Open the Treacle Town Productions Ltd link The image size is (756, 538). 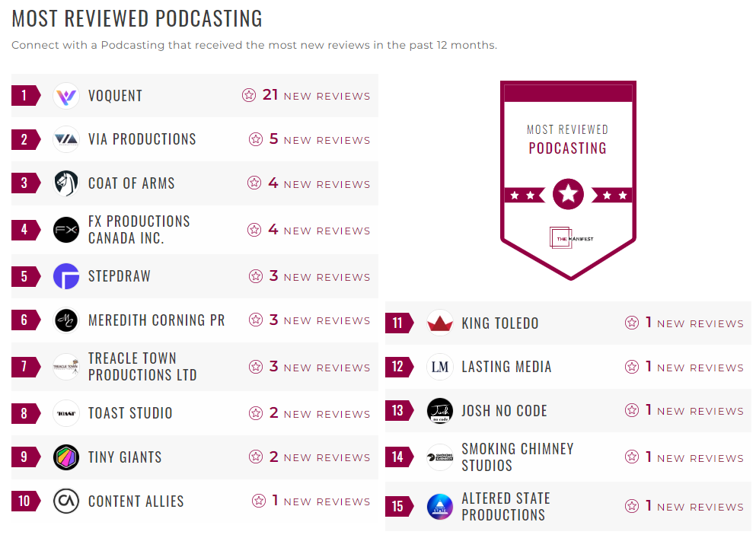point(142,367)
